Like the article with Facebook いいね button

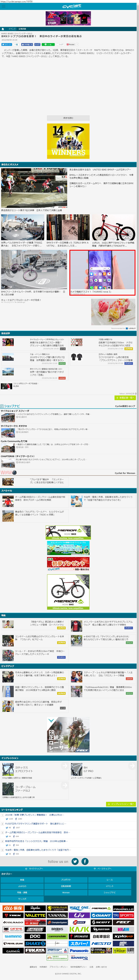27,45
